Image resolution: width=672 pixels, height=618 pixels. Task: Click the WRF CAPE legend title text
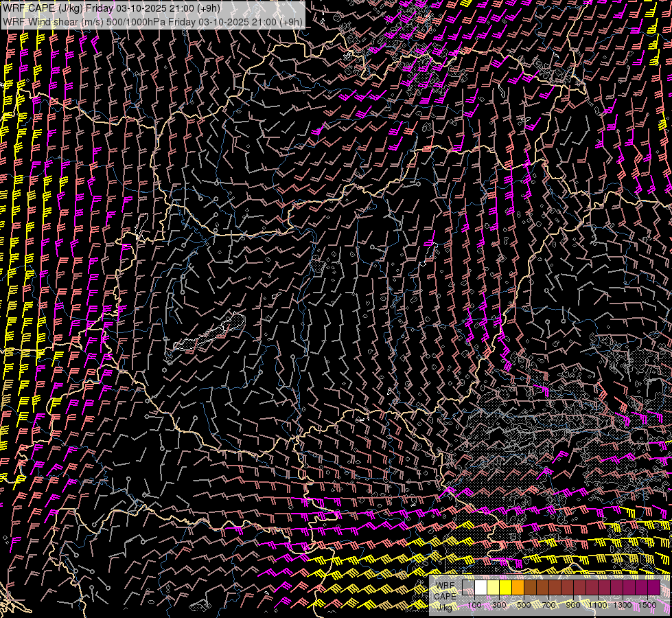tap(445, 591)
